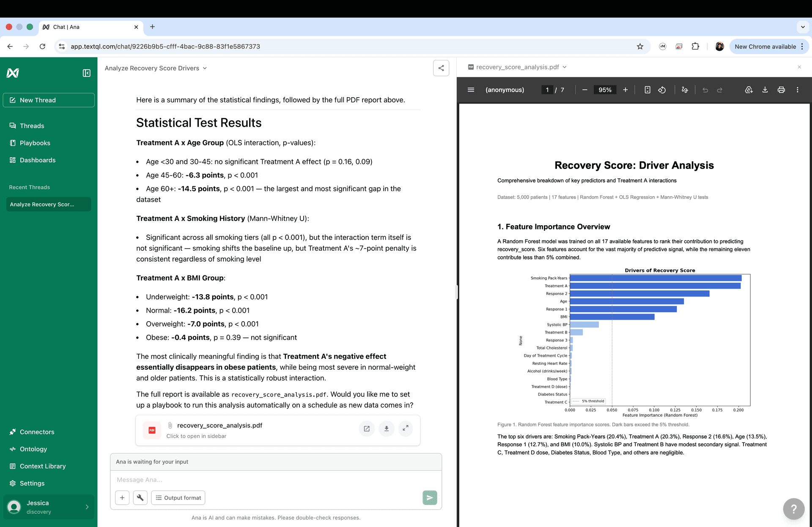The width and height of the screenshot is (812, 527).
Task: Toggle the bookmark star in address bar
Action: (x=640, y=46)
